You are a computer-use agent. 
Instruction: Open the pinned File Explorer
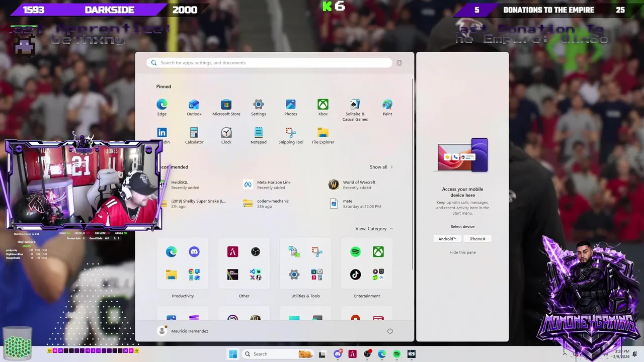[x=323, y=135]
